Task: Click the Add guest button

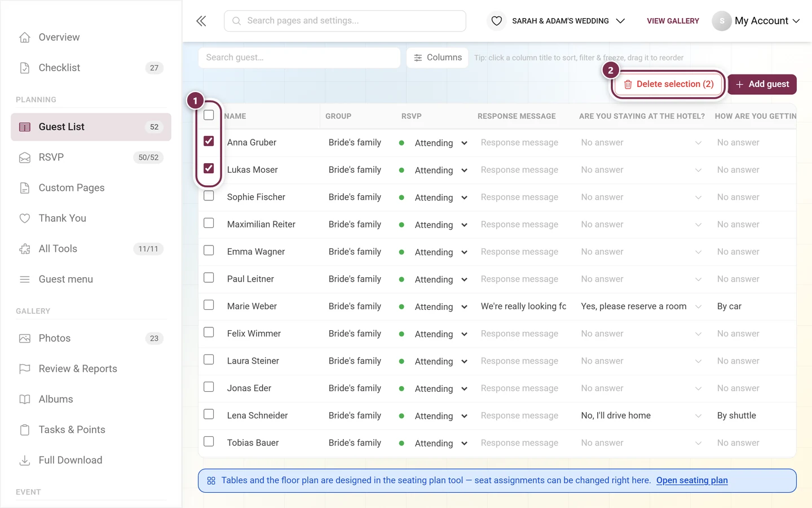Action: click(762, 84)
